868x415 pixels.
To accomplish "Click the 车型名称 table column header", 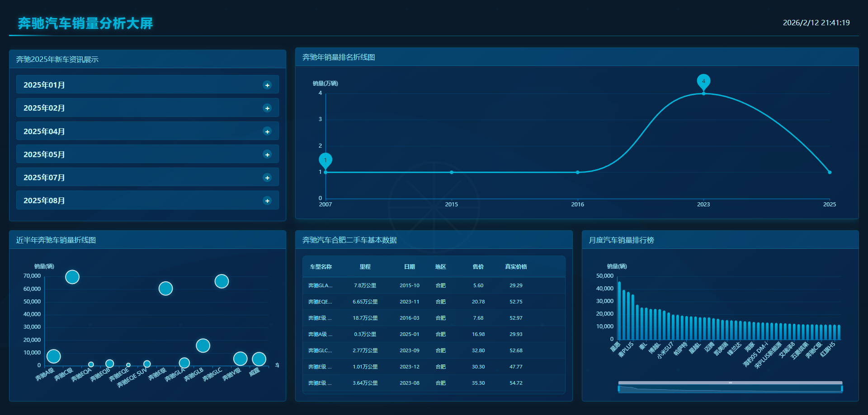I will pos(321,267).
